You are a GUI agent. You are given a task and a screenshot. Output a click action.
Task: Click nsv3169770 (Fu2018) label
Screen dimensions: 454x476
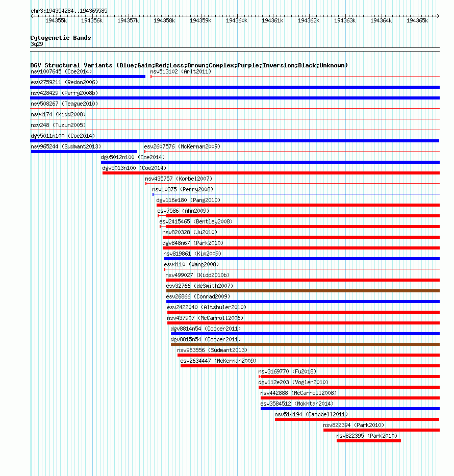tap(287, 371)
